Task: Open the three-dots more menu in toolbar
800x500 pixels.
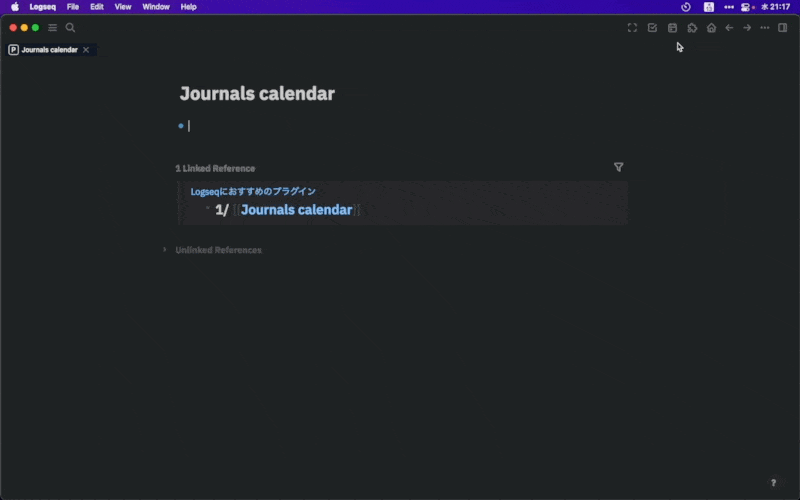Action: click(764, 28)
